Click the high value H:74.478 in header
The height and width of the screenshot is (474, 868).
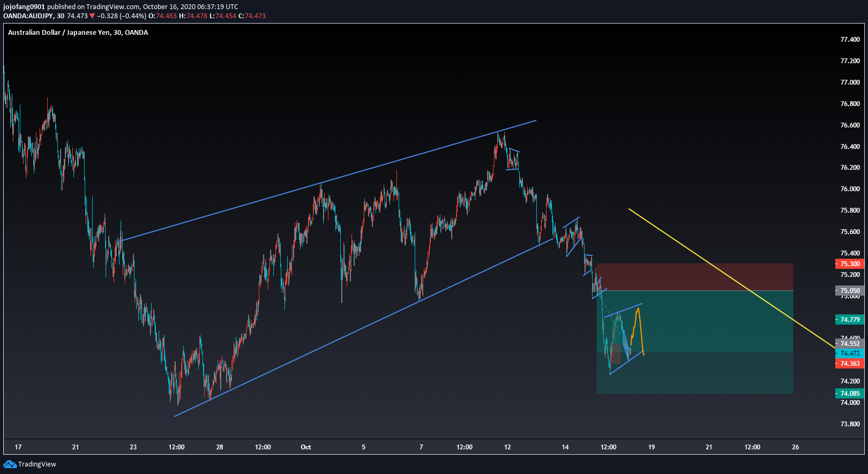click(192, 16)
